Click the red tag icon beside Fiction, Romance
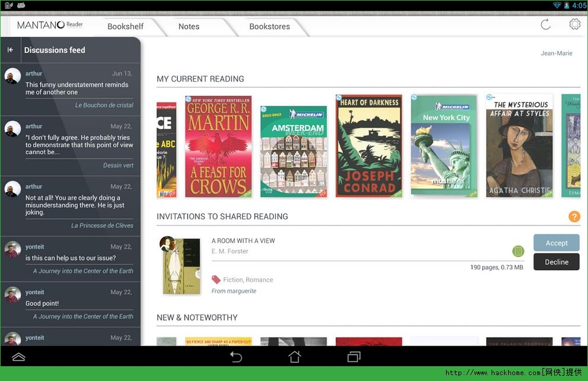Image resolution: width=588 pixels, height=381 pixels. click(216, 280)
